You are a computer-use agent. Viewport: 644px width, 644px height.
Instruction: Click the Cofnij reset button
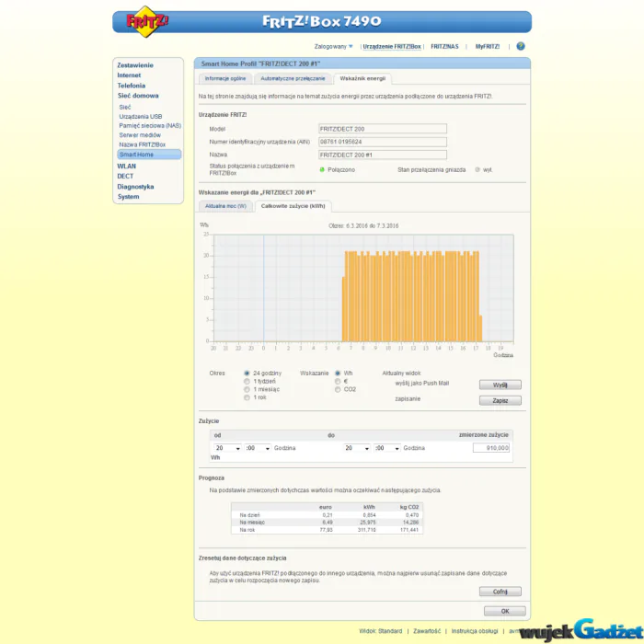pos(500,592)
